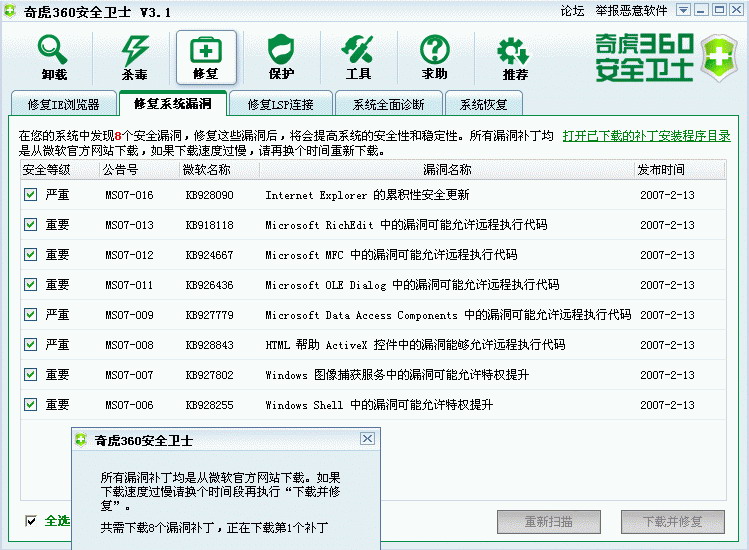Viewport: 749px width, 550px height.
Task: Click the KB928090 cell
Action: [210, 195]
